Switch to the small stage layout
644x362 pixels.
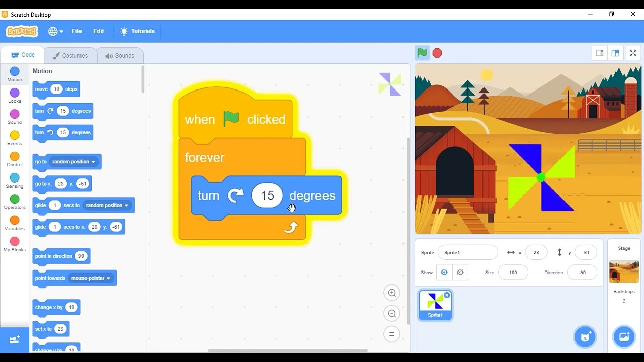[x=600, y=53]
